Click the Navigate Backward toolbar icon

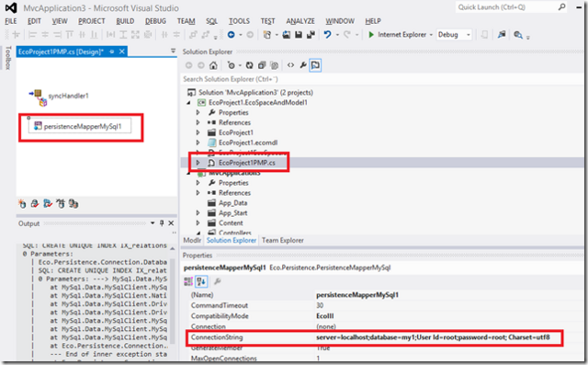(x=231, y=35)
